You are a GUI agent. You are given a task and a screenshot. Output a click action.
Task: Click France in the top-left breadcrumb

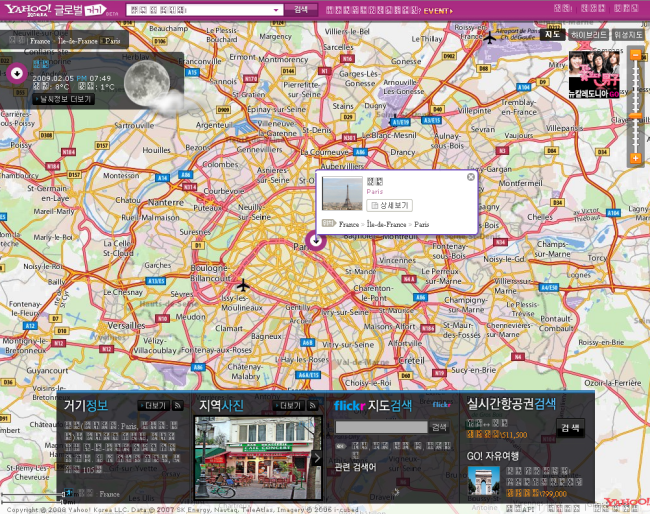[x=40, y=41]
